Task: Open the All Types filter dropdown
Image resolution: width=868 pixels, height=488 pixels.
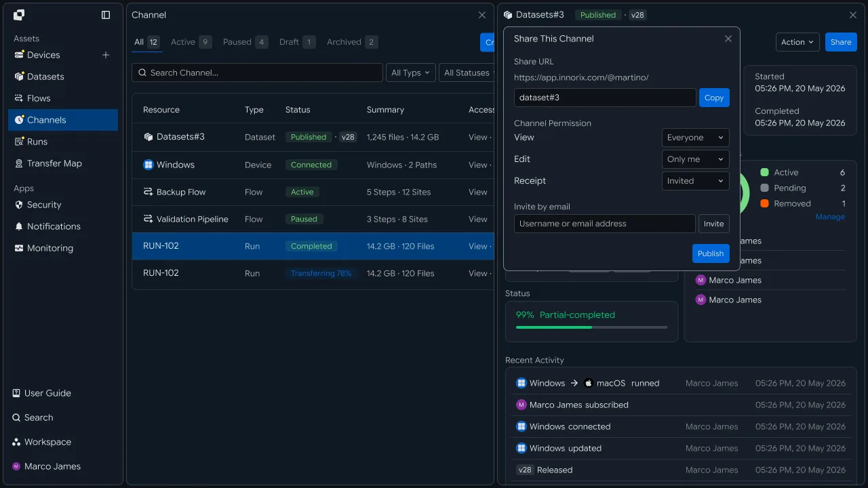Action: point(411,73)
